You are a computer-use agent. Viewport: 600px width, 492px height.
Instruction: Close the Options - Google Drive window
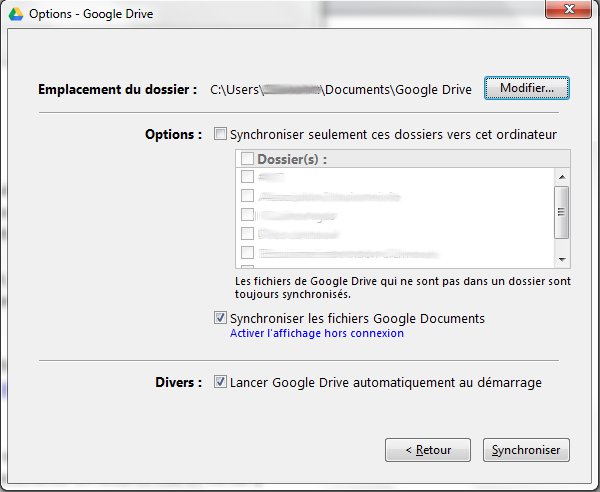(569, 8)
